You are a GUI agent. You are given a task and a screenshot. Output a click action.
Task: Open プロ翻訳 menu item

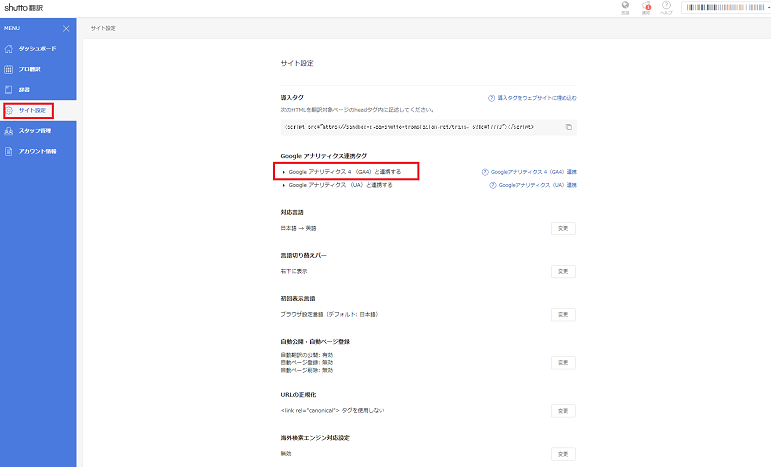[38, 70]
